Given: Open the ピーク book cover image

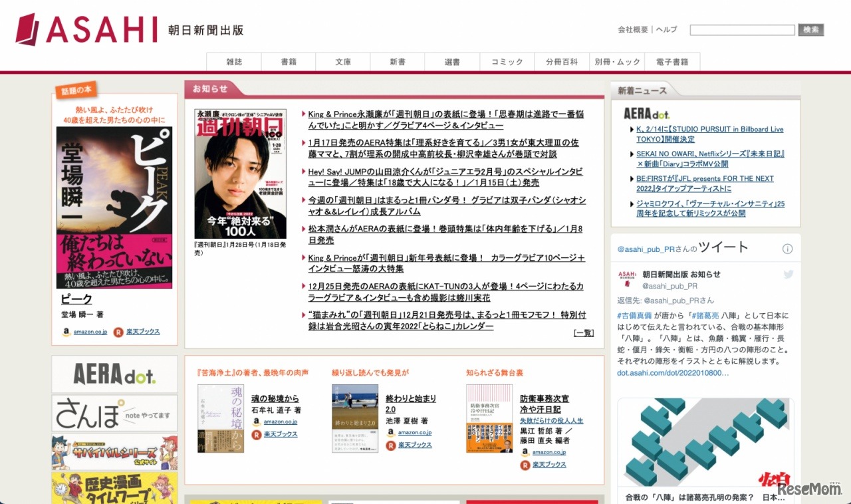Looking at the screenshot, I should [114, 207].
